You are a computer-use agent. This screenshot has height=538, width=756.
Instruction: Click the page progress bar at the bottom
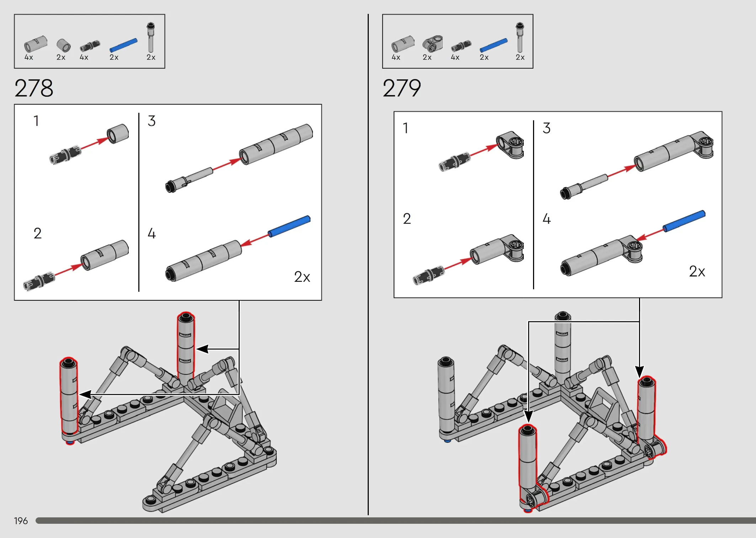396,521
